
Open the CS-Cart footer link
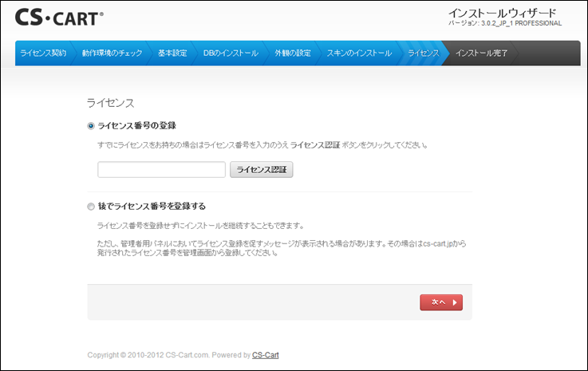click(265, 354)
